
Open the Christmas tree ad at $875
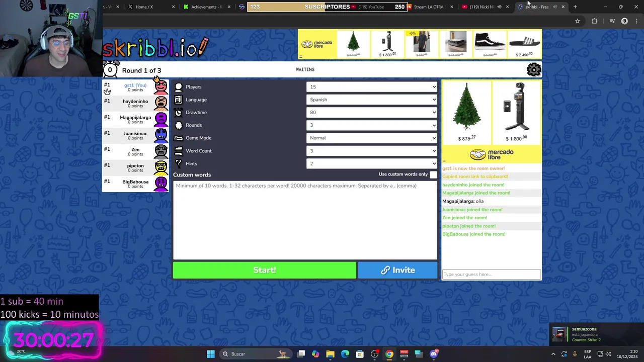tap(466, 112)
